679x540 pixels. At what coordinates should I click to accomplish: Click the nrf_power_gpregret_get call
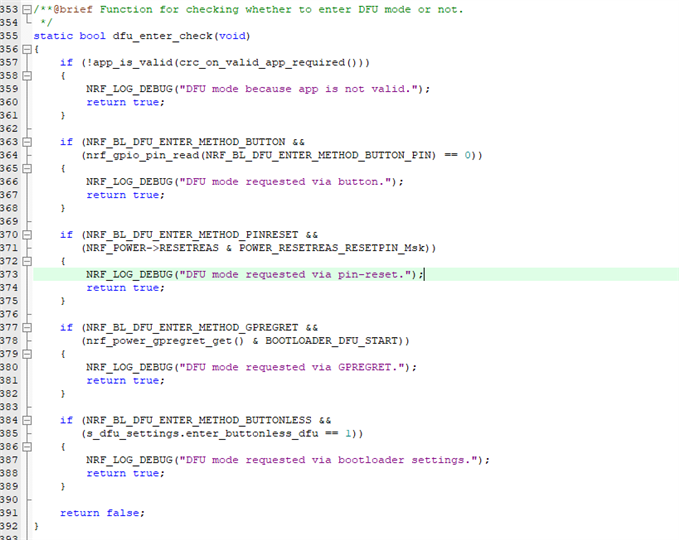pyautogui.click(x=158, y=341)
